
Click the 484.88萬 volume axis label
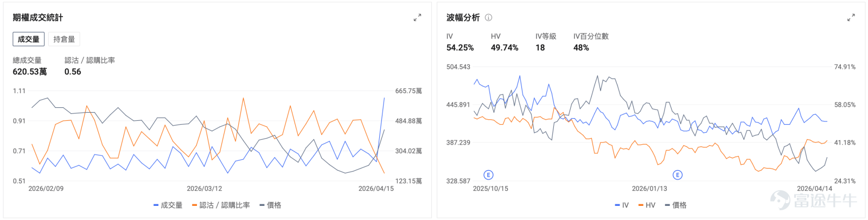[x=409, y=121]
